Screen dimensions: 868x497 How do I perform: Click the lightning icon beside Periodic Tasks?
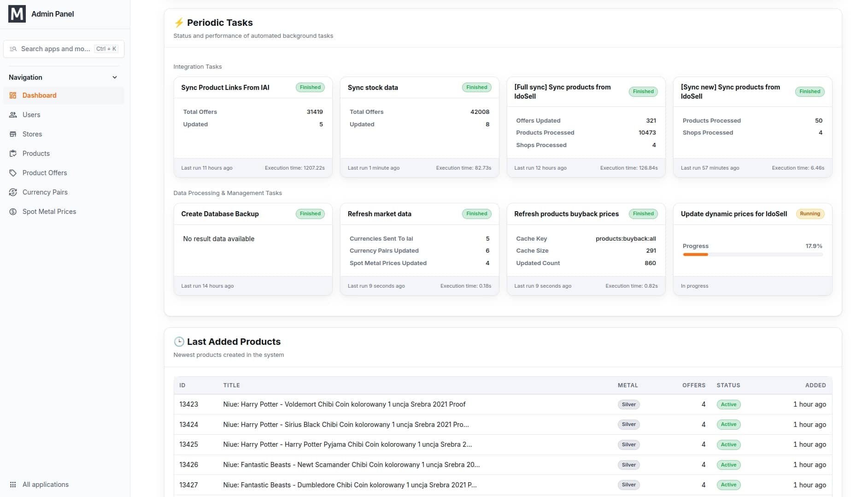(179, 22)
